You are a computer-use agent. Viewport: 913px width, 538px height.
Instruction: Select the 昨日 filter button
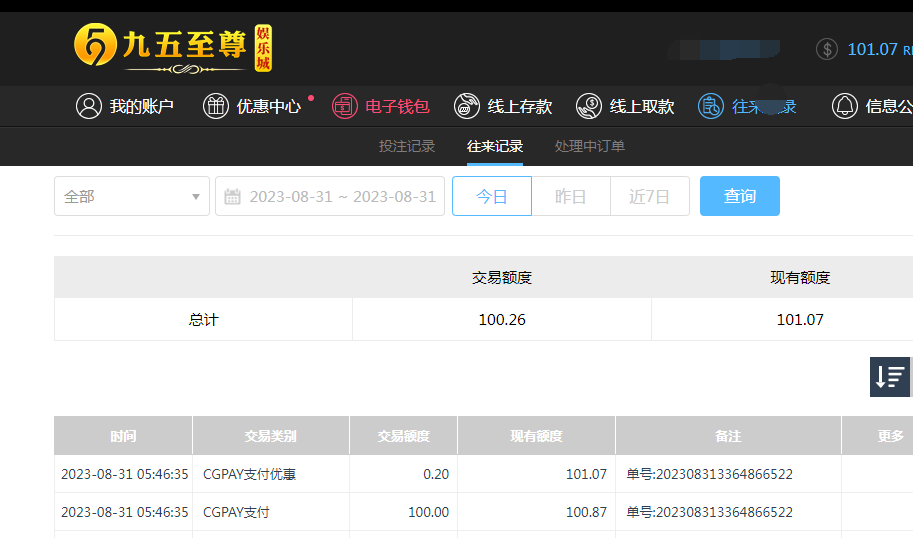(x=571, y=196)
